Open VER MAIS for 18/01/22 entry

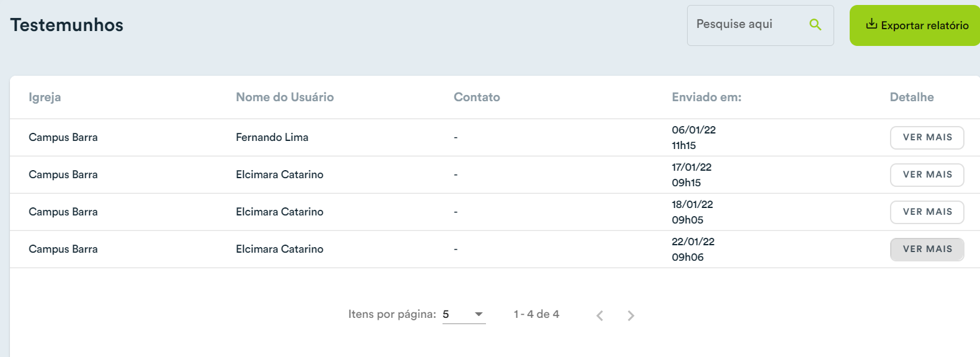tap(927, 212)
